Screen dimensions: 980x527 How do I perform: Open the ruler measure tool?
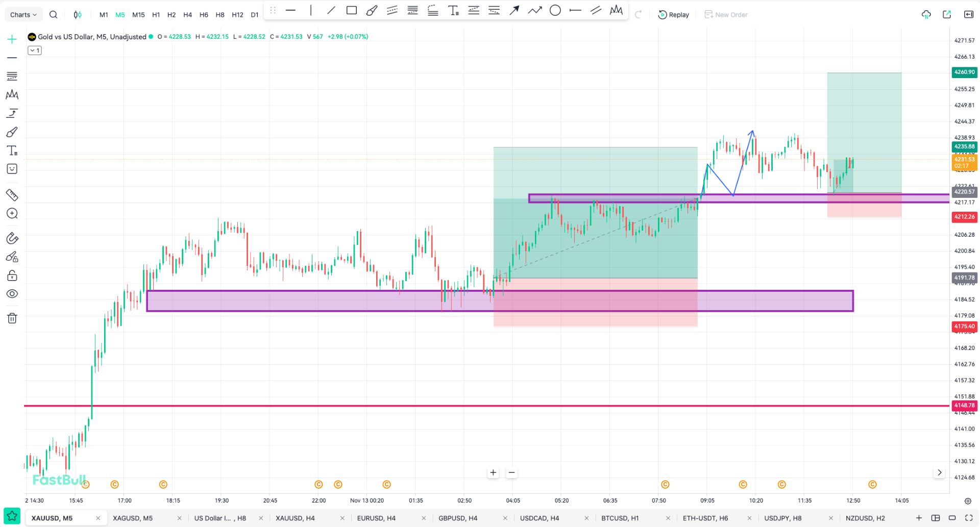[x=12, y=195]
